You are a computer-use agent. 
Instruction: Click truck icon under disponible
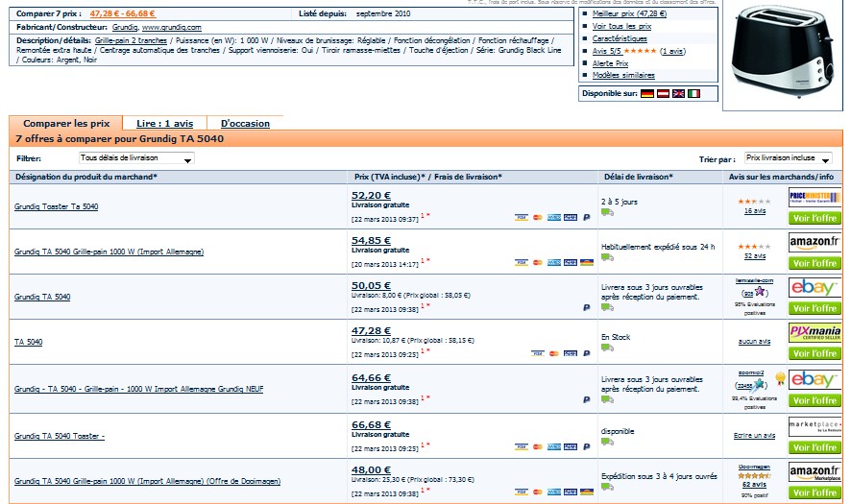tap(607, 443)
